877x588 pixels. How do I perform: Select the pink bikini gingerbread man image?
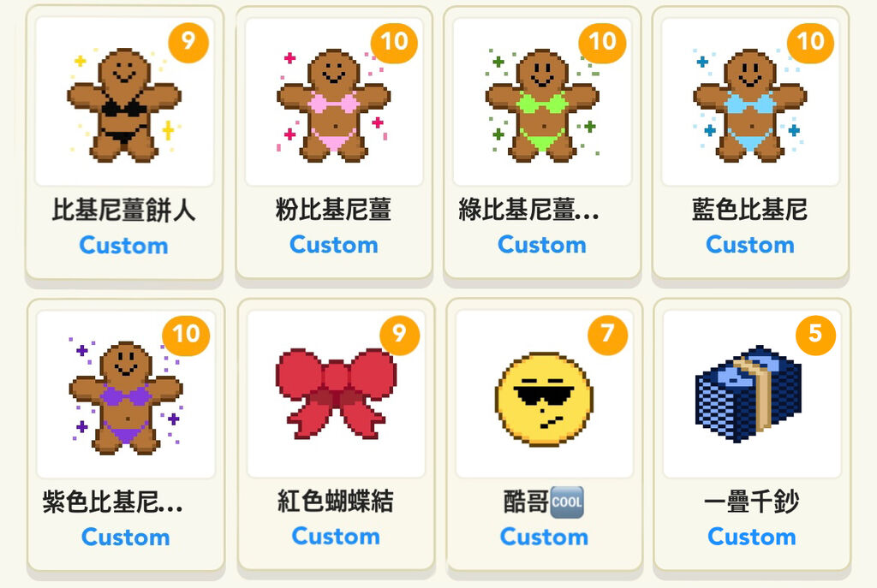(333, 105)
